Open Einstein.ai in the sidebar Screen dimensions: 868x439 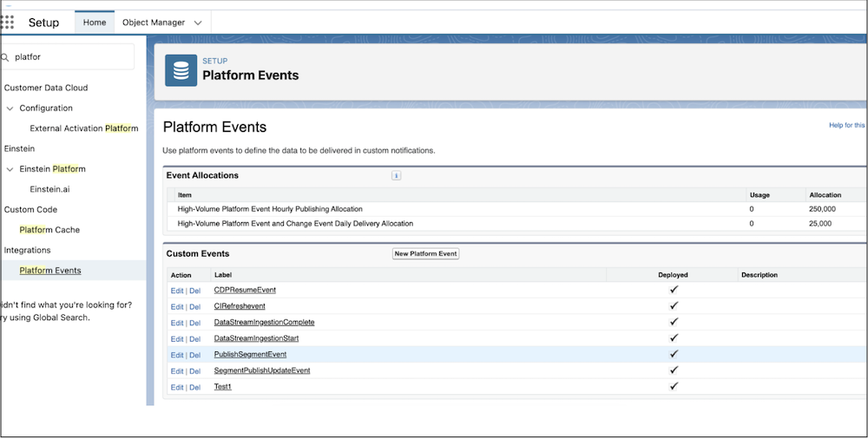point(49,189)
